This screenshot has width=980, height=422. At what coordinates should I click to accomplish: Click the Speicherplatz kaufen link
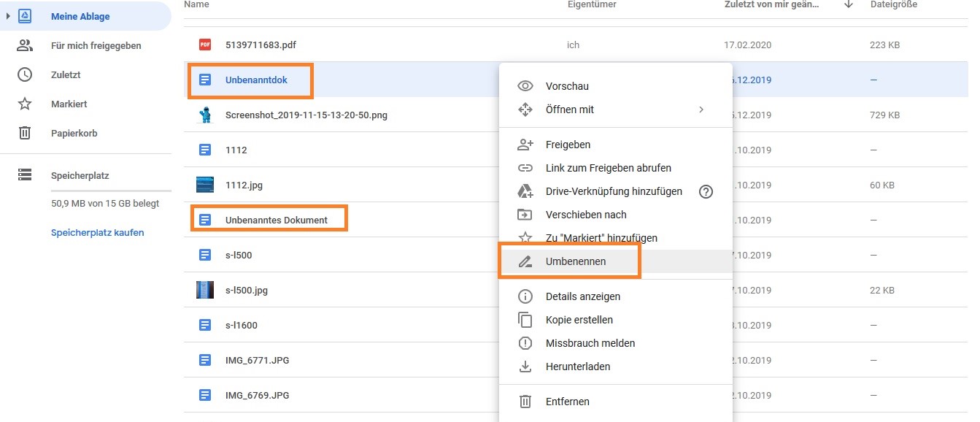[x=97, y=233]
